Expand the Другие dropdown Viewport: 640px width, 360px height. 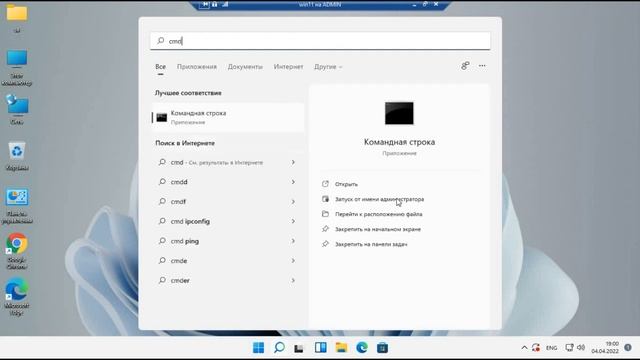(x=328, y=67)
